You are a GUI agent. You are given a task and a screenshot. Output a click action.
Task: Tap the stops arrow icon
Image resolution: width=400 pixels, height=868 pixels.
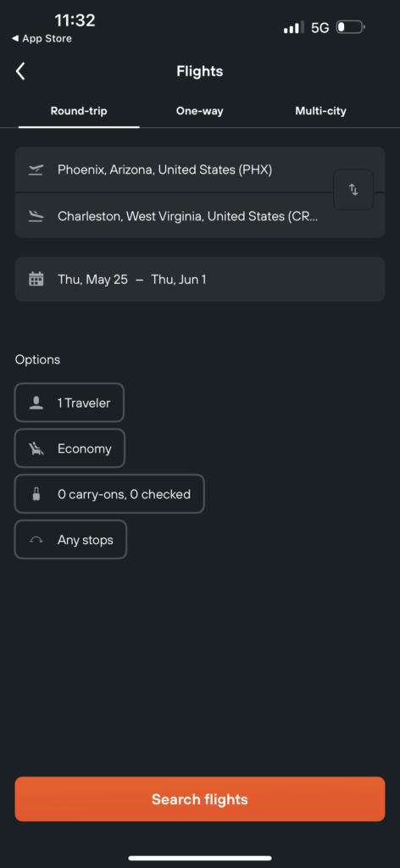click(x=36, y=540)
